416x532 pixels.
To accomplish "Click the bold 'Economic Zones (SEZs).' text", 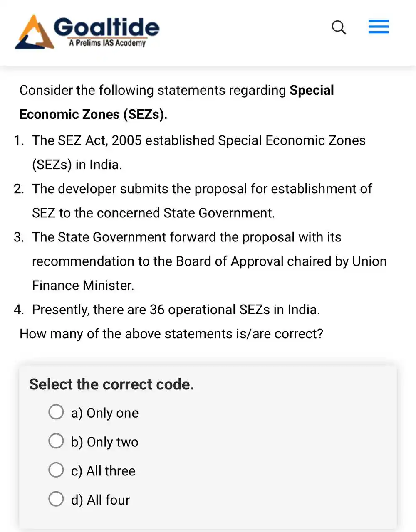I will pyautogui.click(x=93, y=114).
